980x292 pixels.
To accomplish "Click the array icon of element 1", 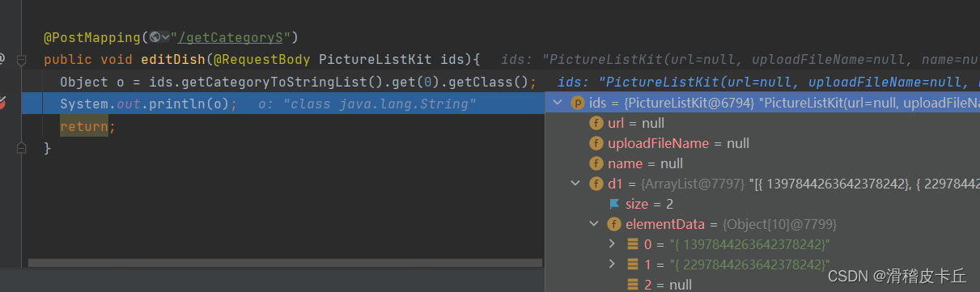I will point(634,264).
